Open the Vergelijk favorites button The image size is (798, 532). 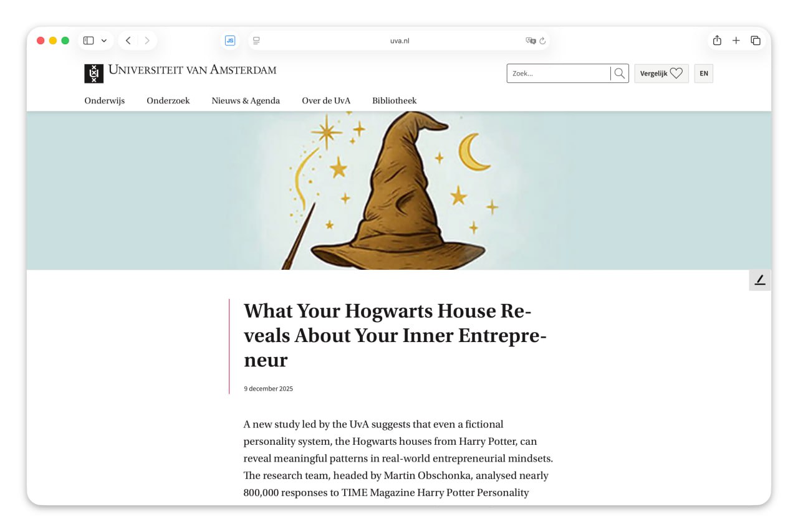661,74
